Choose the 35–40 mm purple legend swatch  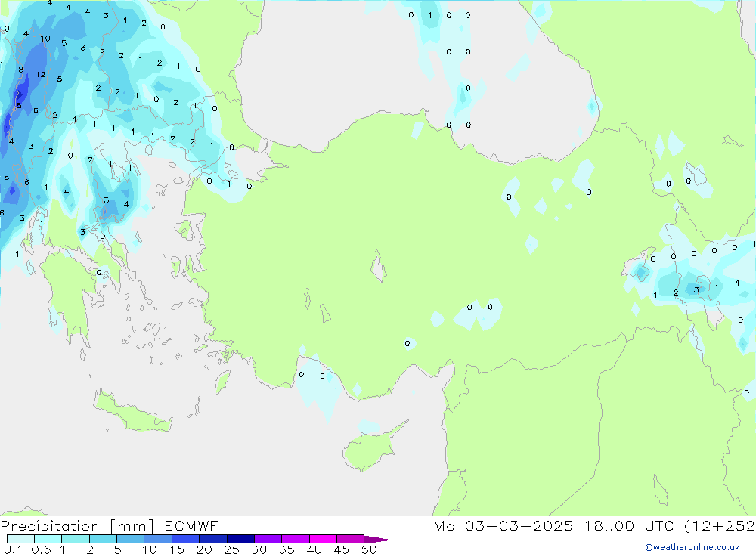point(295,539)
